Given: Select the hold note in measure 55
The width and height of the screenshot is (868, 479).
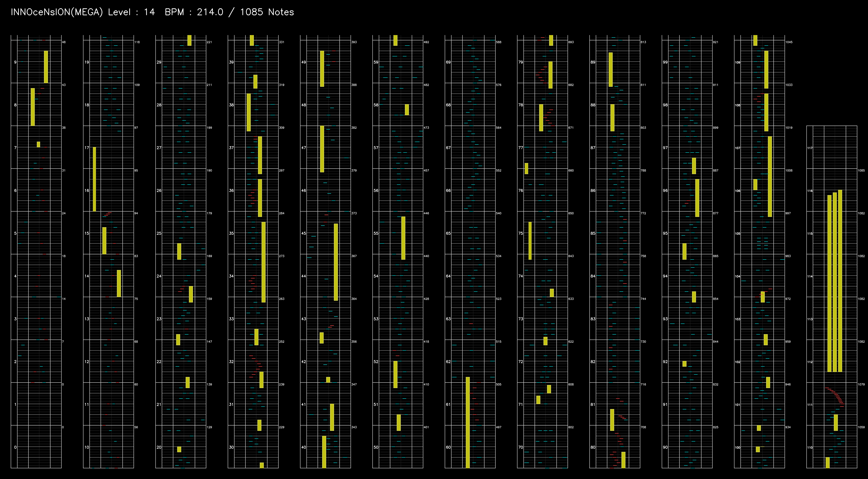Looking at the screenshot, I should coord(403,238).
